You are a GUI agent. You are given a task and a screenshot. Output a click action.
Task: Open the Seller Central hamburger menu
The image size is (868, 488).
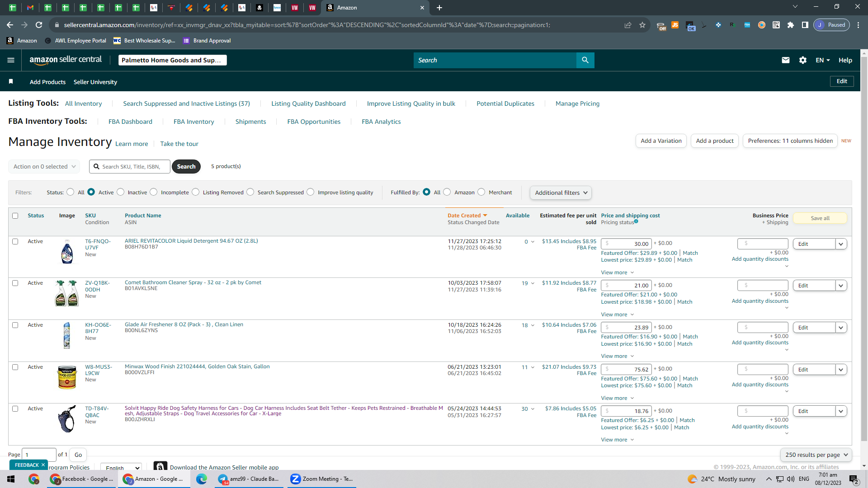pyautogui.click(x=11, y=60)
